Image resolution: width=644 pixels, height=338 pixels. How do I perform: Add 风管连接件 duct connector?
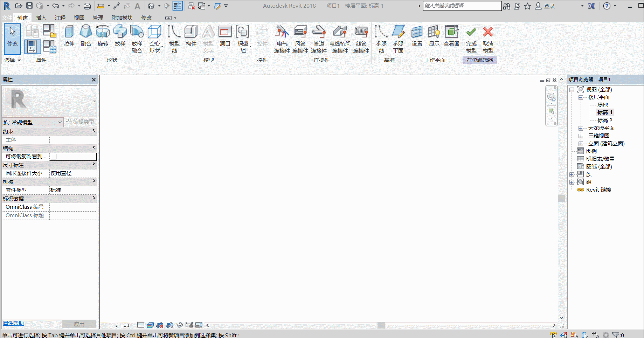300,39
